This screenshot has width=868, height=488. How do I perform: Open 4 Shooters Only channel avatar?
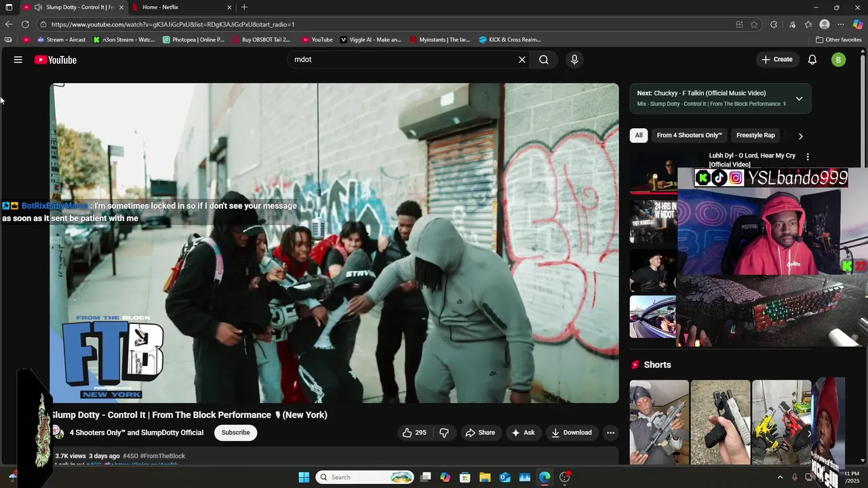58,432
